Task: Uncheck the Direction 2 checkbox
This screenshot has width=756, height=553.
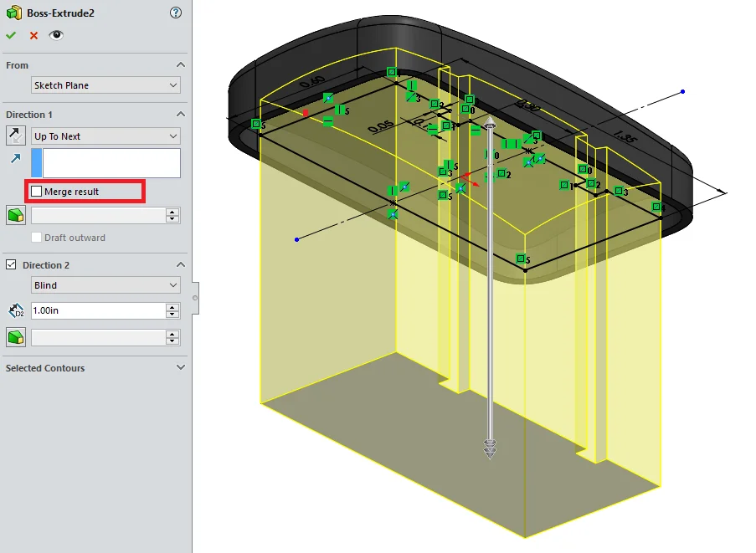Action: click(x=11, y=265)
